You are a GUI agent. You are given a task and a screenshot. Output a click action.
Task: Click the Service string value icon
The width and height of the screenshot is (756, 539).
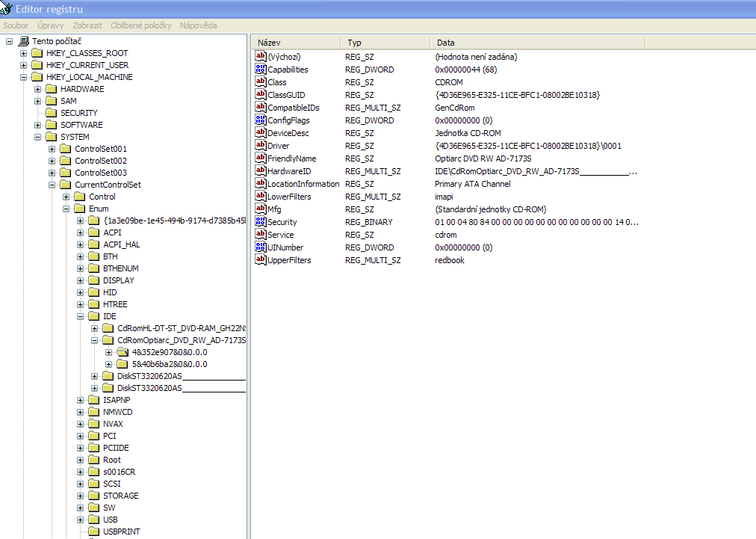261,234
